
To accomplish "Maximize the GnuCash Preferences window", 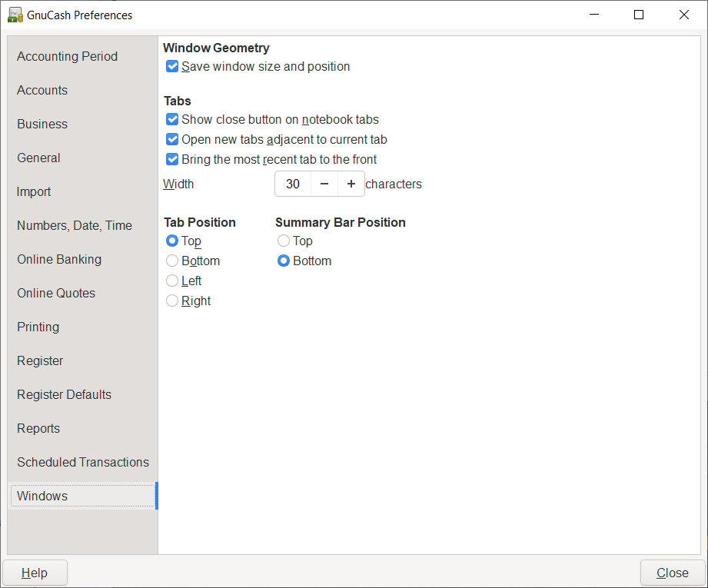I will pyautogui.click(x=639, y=15).
